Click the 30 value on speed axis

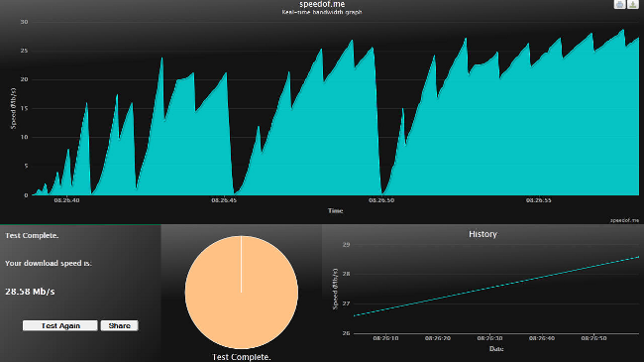(24, 22)
